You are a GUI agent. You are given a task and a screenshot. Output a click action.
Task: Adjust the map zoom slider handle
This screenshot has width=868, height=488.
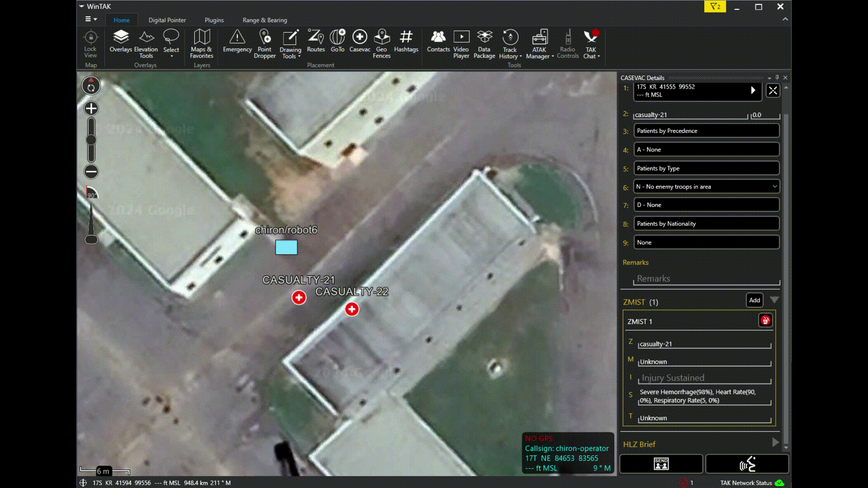91,140
